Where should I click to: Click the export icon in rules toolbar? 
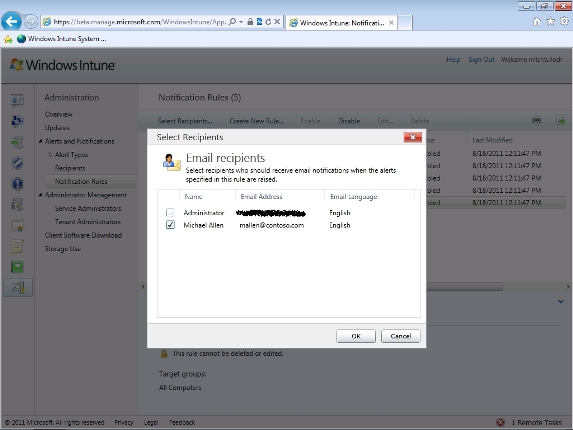tap(560, 120)
